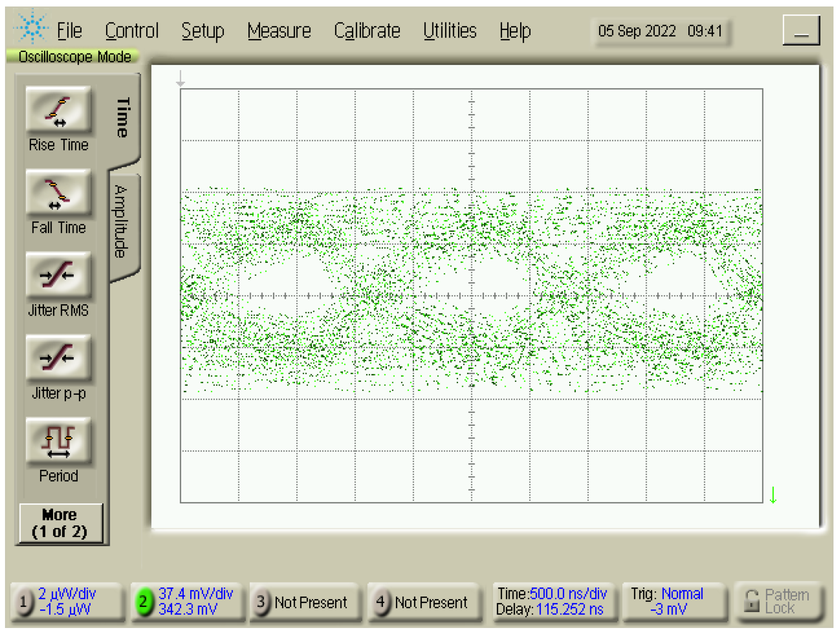Open the Utilities menu
The width and height of the screenshot is (840, 637).
[450, 31]
